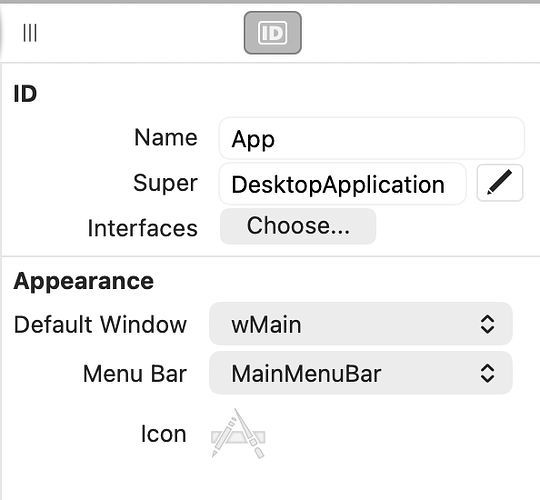Open the Menu Bar dropdown showing MainMenuBar
This screenshot has height=500, width=540.
(x=361, y=373)
